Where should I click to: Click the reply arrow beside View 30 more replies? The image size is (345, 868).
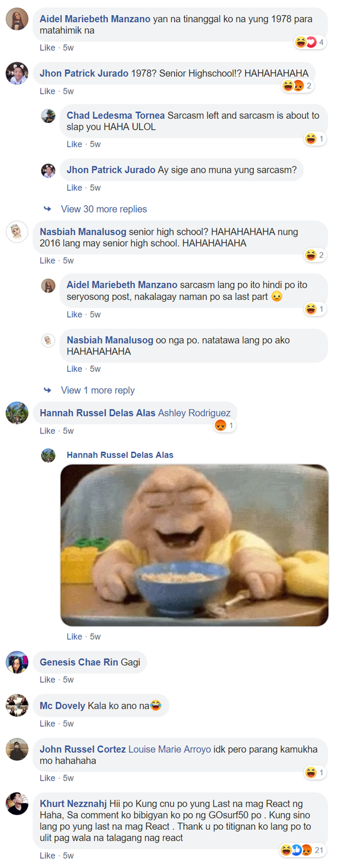pos(47,209)
